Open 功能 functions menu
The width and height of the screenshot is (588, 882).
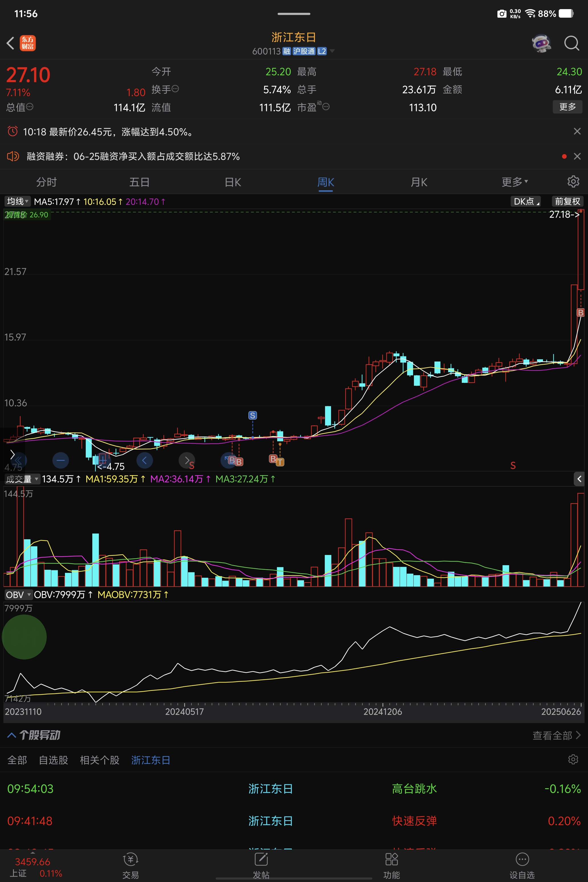click(391, 866)
